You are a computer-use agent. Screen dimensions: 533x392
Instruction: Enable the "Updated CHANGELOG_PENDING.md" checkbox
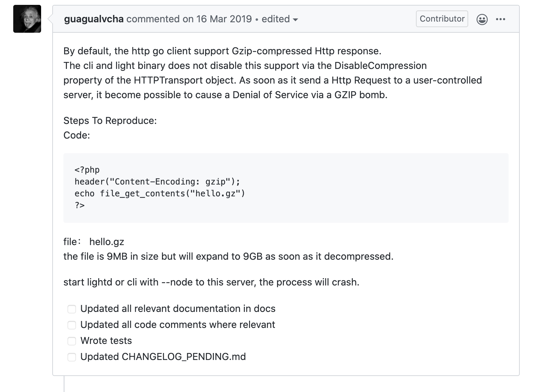[x=72, y=357]
